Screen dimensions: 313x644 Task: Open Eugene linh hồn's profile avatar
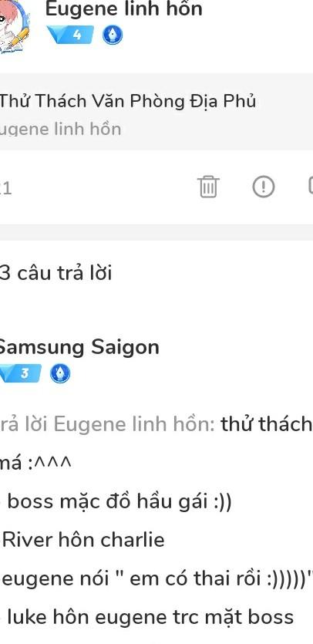point(13,25)
